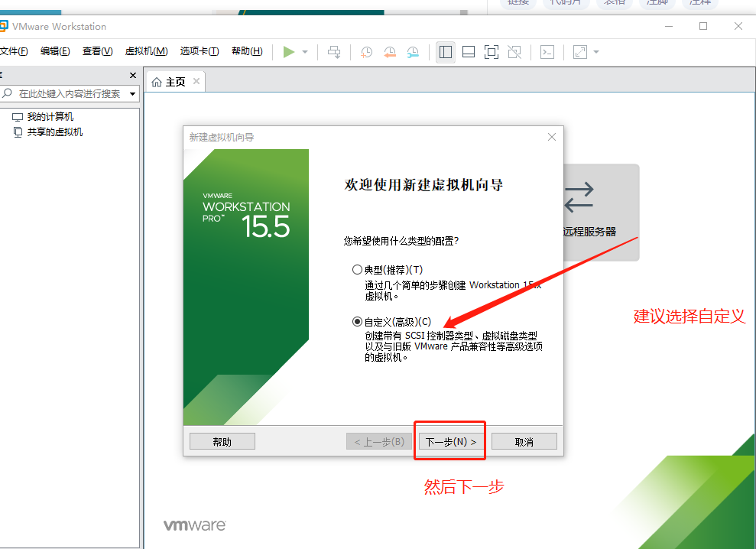Screen dimensions: 756x549
Task: Open the 文件(F) menu
Action: click(14, 51)
